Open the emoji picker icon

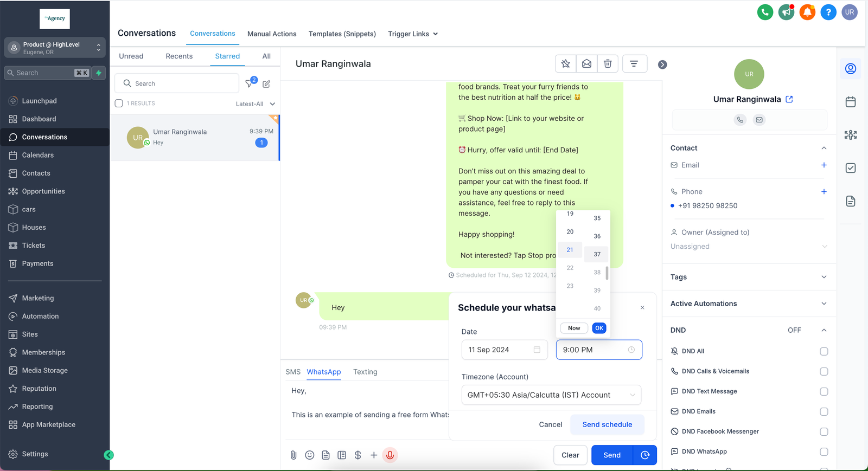[310, 455]
